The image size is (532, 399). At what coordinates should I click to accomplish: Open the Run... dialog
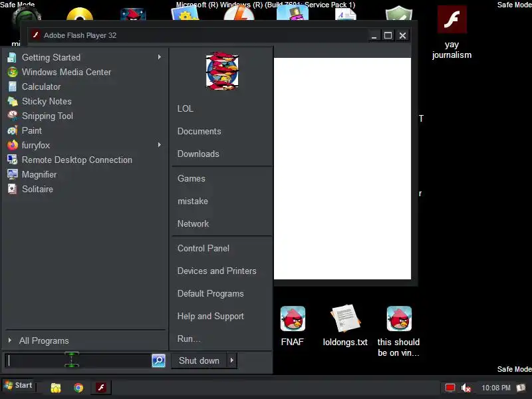pos(189,338)
